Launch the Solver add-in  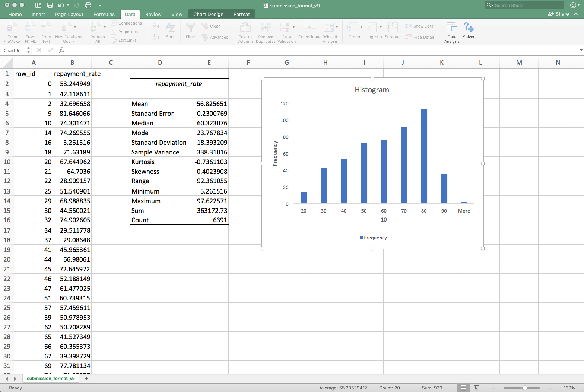469,31
